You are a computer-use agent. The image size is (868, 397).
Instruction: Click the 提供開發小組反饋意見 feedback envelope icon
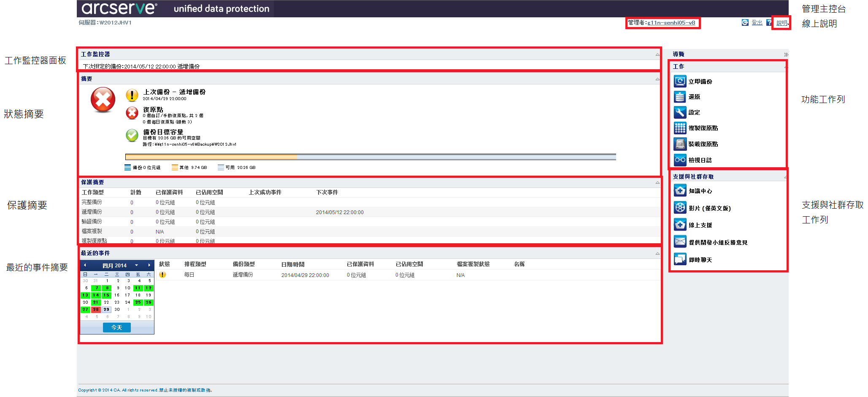[680, 242]
